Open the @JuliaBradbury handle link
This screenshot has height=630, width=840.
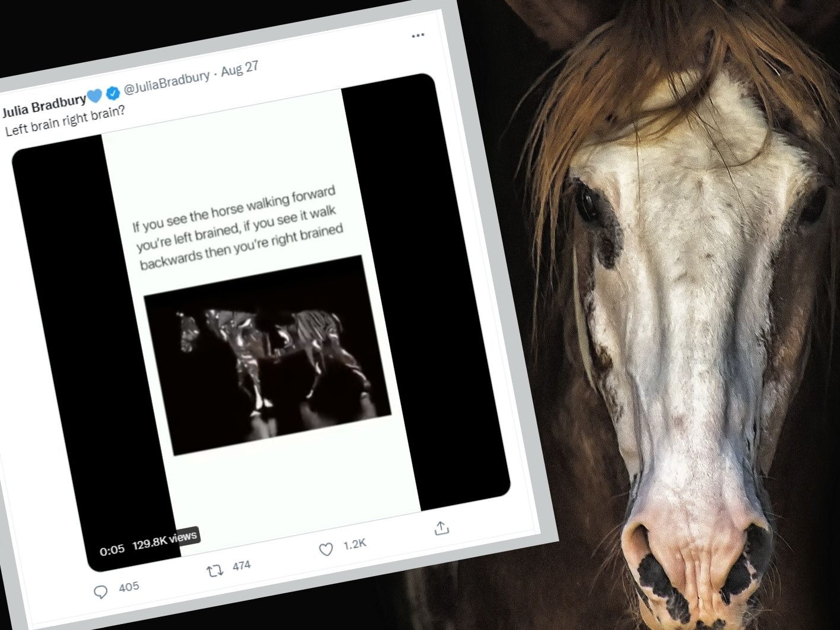[x=166, y=83]
